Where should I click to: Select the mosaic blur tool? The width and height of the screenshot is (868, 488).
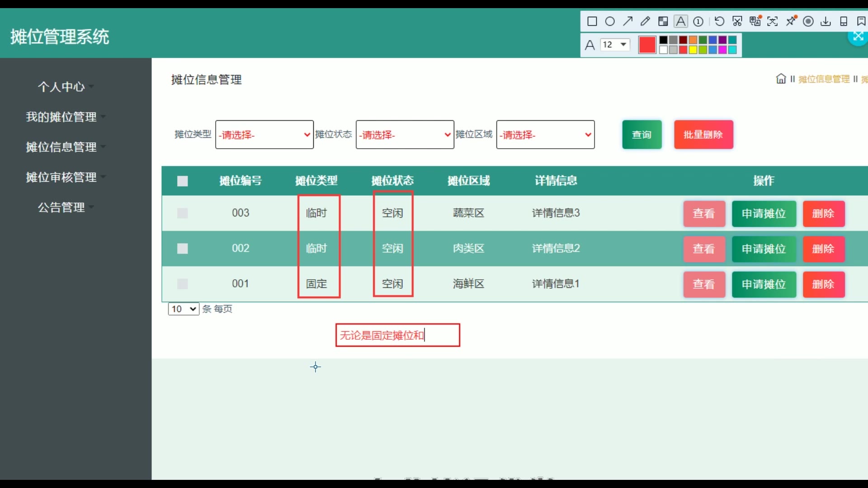coord(663,21)
